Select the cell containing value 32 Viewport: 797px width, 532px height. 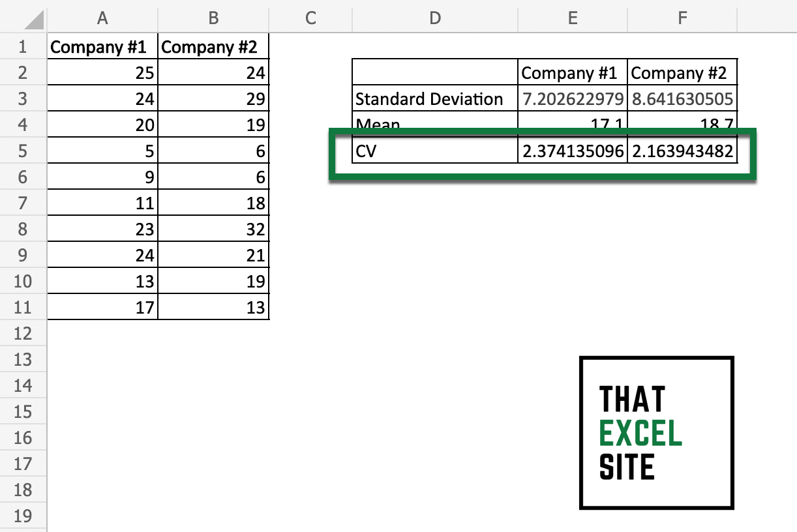coord(213,229)
